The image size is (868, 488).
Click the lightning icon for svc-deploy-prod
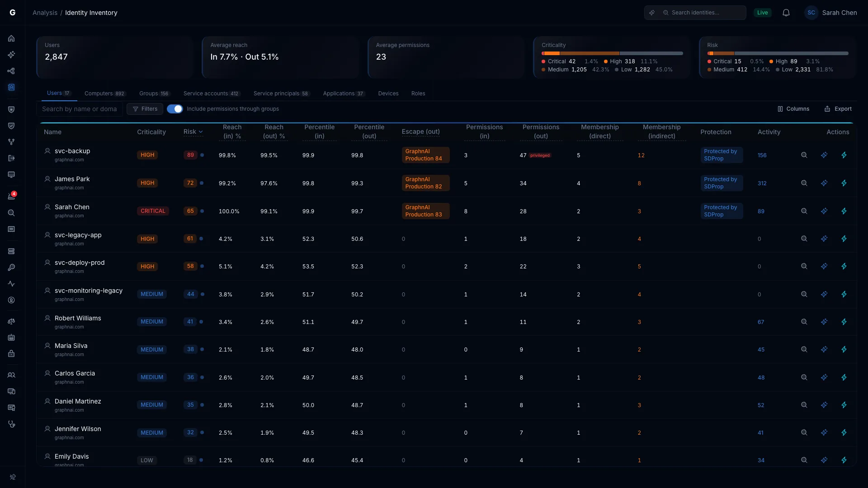pyautogui.click(x=844, y=266)
